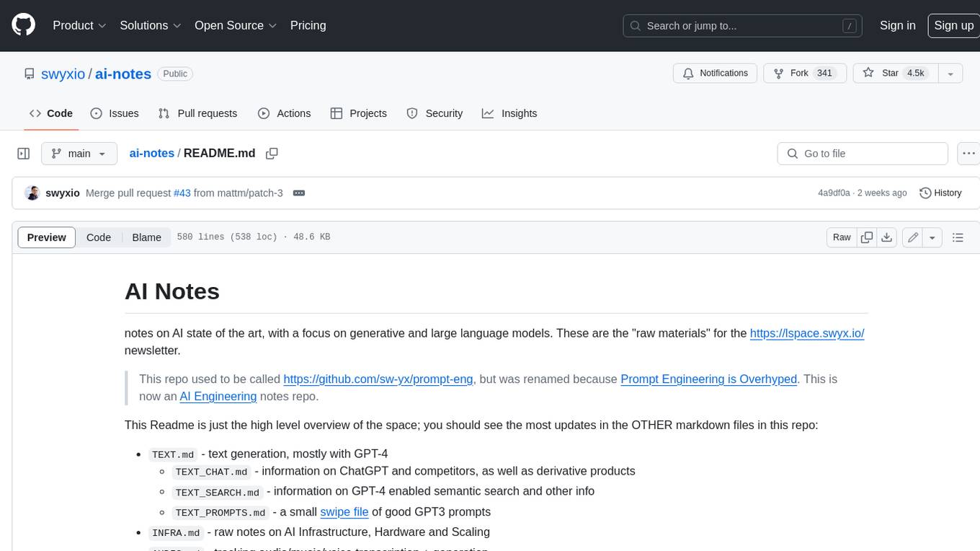Open more edit options dropdown

(x=932, y=237)
